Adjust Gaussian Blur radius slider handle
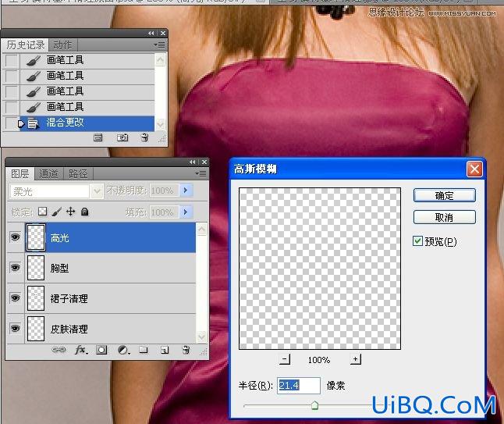 coord(314,405)
